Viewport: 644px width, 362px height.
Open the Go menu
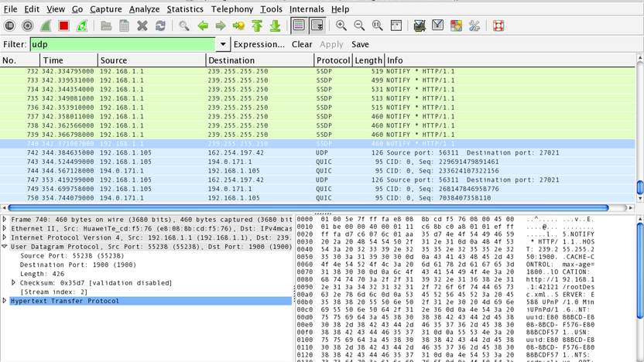(77, 9)
